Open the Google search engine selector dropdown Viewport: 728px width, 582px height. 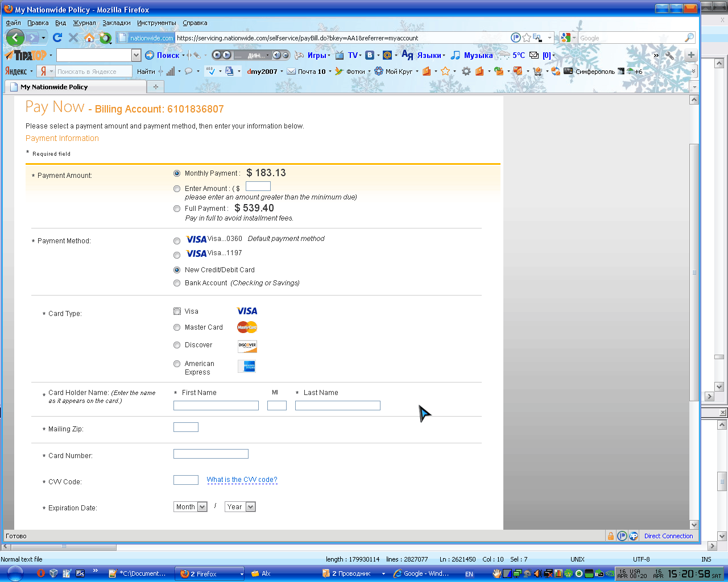click(x=568, y=38)
